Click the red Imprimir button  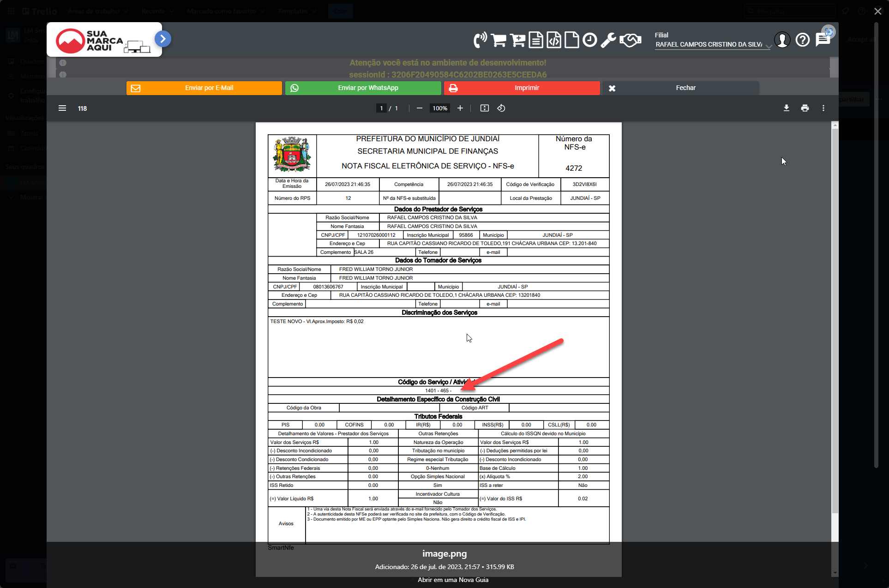[x=522, y=88]
